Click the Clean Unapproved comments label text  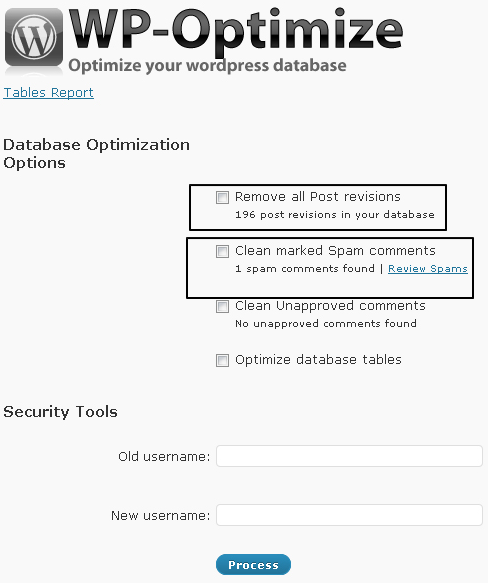point(330,306)
